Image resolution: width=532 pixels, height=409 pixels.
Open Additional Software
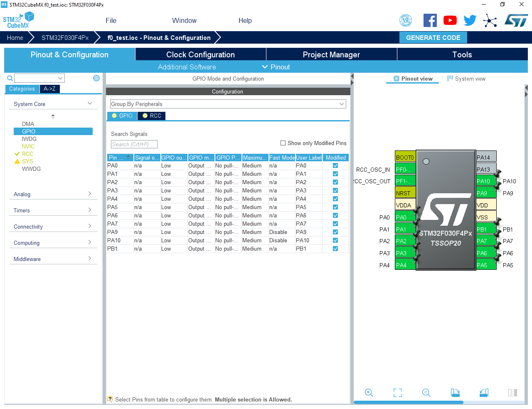pos(187,67)
